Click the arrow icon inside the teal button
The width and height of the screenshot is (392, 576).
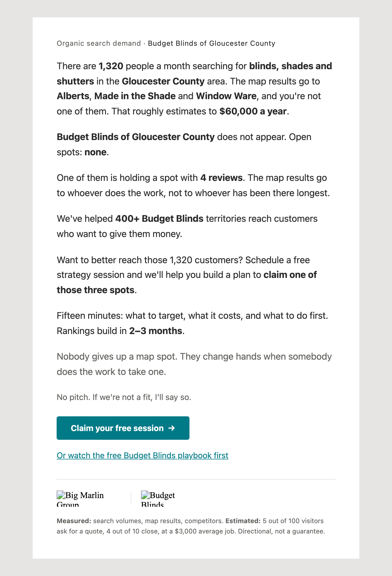tap(171, 428)
